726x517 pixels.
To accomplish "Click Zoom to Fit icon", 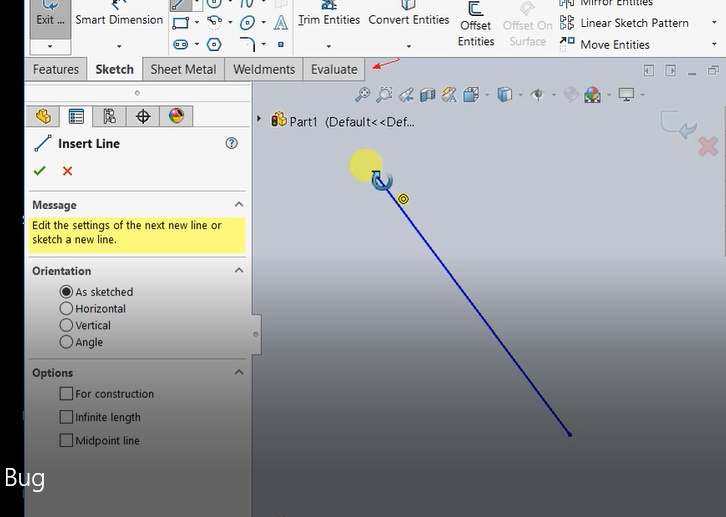I will [363, 94].
